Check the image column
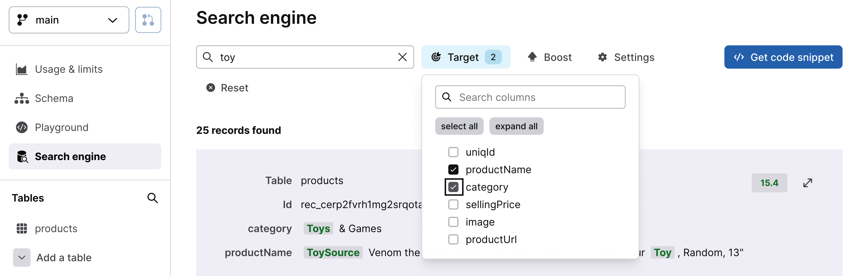This screenshot has height=276, width=868. [x=453, y=222]
